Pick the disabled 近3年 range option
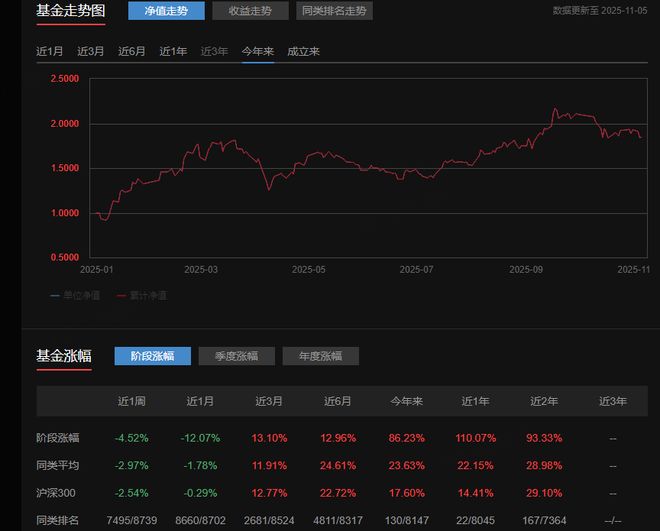This screenshot has width=660, height=531. (x=214, y=51)
